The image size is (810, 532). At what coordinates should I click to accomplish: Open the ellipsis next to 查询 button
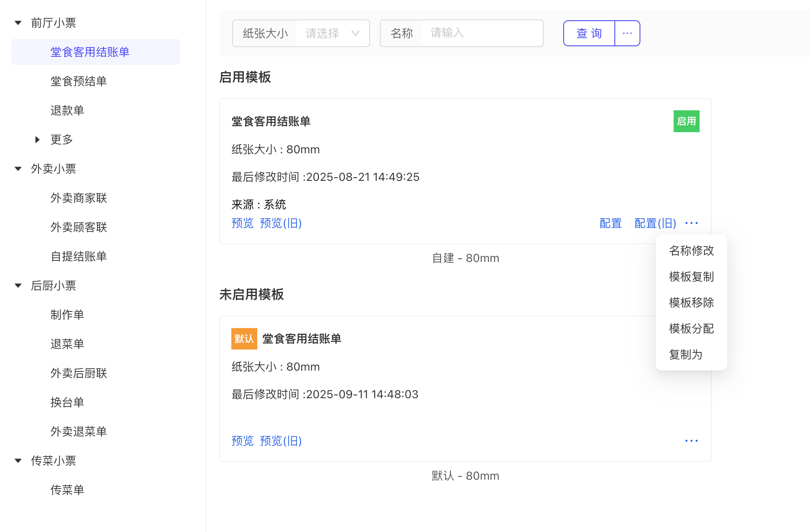click(627, 33)
